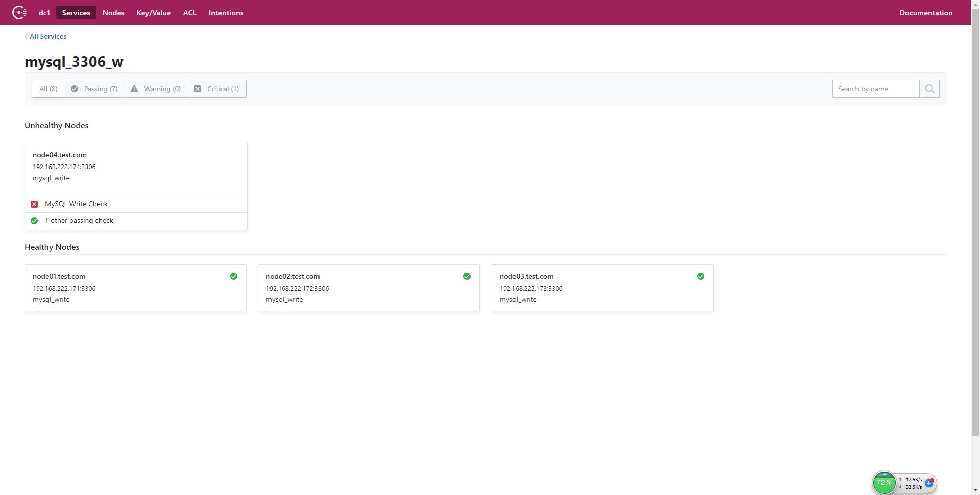Click the 33.9K/s download speed readout
This screenshot has height=495, width=980.
pos(914,487)
